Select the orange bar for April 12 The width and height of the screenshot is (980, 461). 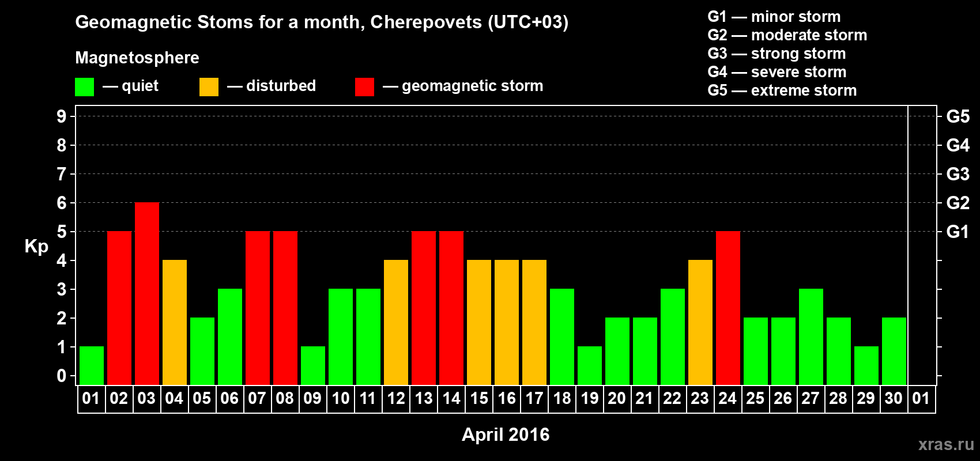click(396, 323)
